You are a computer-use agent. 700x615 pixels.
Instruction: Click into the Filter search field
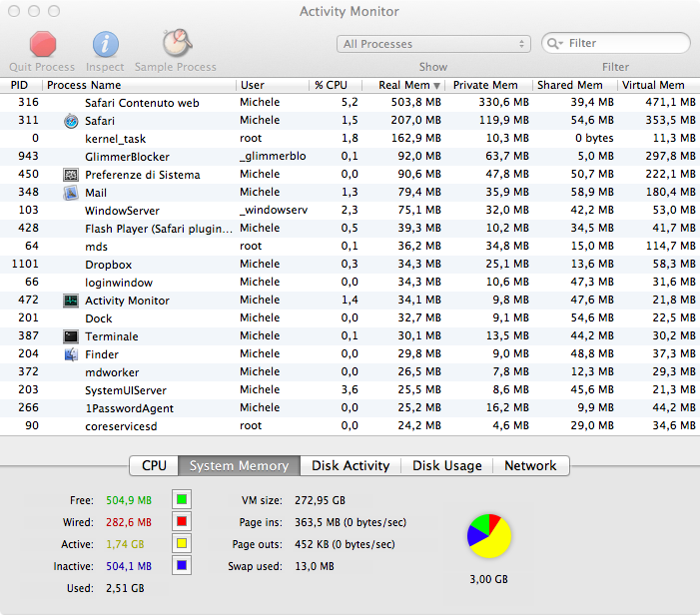click(x=624, y=44)
